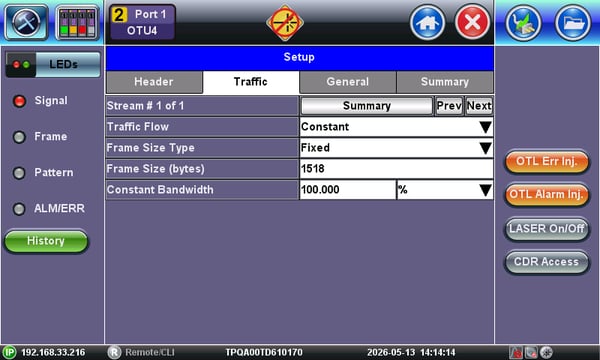The height and width of the screenshot is (360, 600).
Task: Click the save results checkmark icon
Action: coord(524,23)
